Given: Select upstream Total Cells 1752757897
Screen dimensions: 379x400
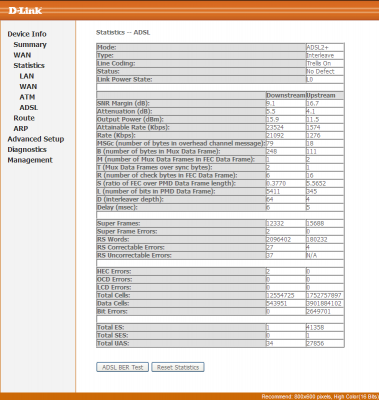Looking at the screenshot, I should pos(324,296).
